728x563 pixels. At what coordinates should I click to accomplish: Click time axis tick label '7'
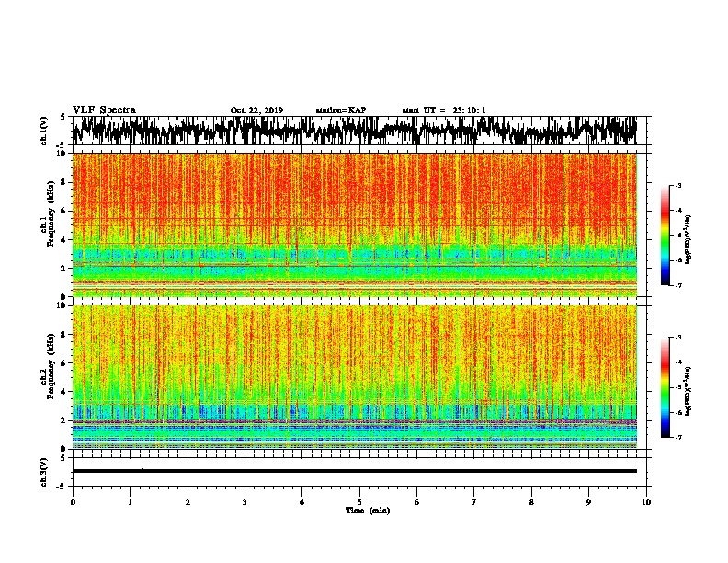pyautogui.click(x=474, y=502)
